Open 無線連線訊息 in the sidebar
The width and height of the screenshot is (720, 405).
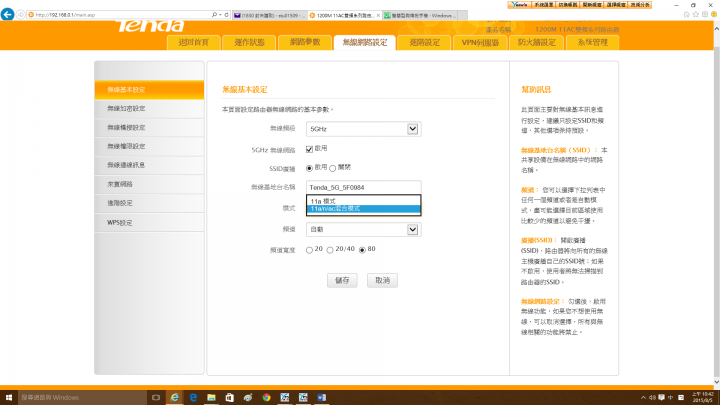149,165
